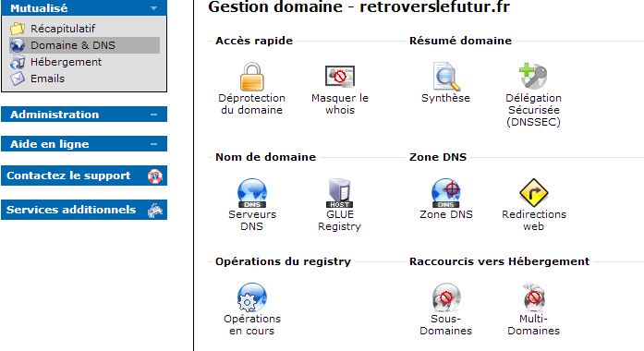Click the envelope icon beside Emails
This screenshot has width=644, height=351.
pos(18,79)
